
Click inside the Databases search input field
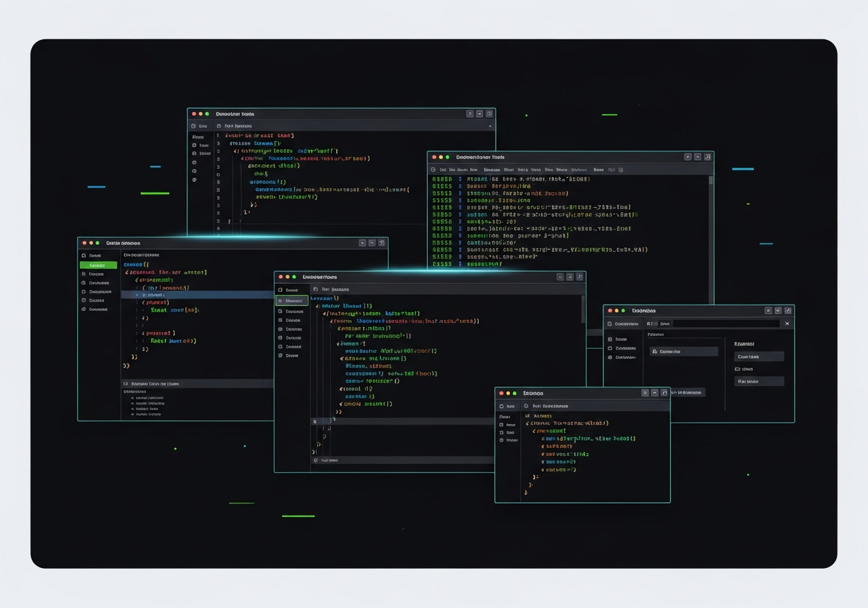[x=726, y=324]
